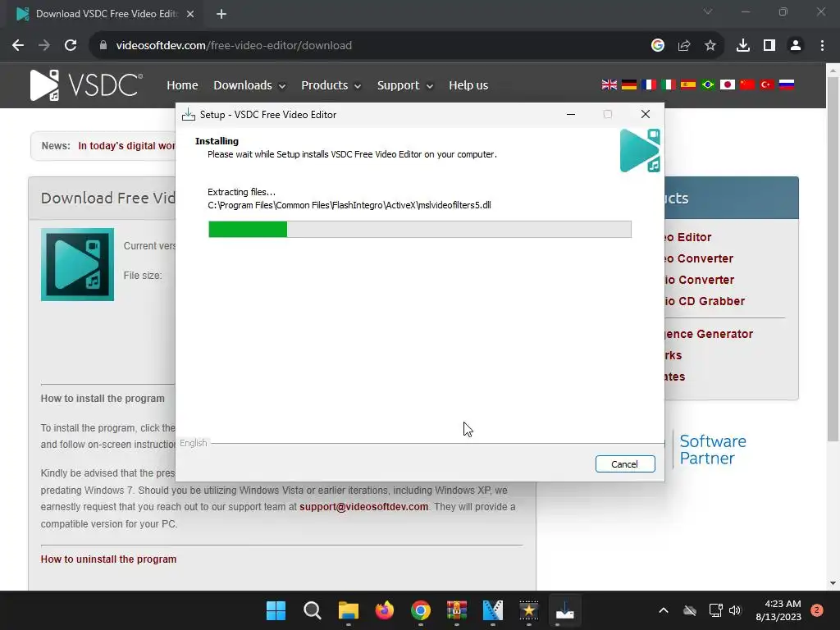This screenshot has height=630, width=840.
Task: Expand the Support menu
Action: coord(405,85)
